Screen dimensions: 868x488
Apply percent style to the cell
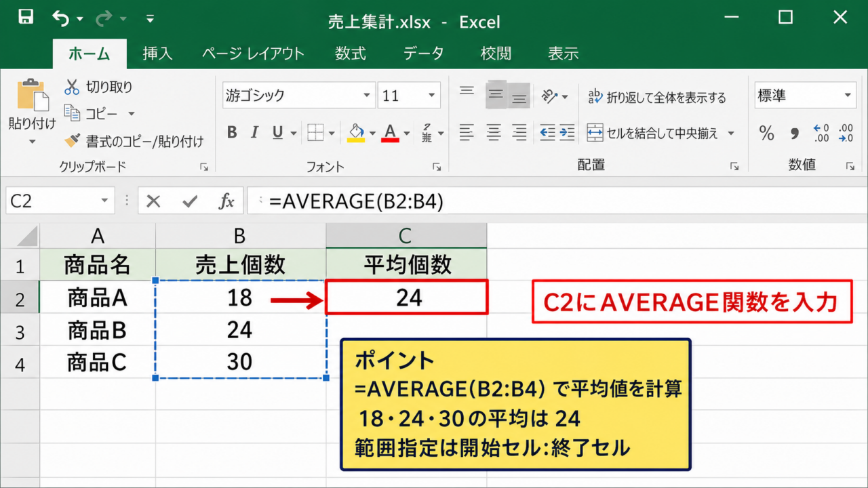[767, 133]
